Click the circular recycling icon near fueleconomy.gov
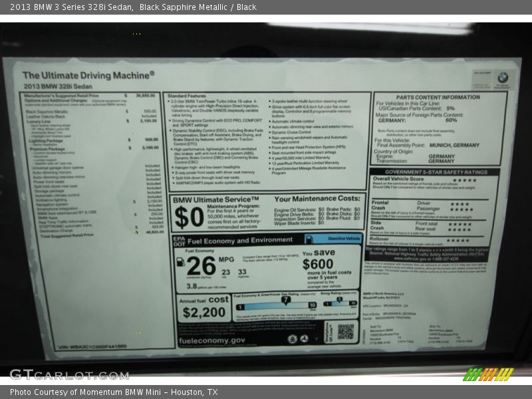This screenshot has height=399, width=532. tap(303, 338)
